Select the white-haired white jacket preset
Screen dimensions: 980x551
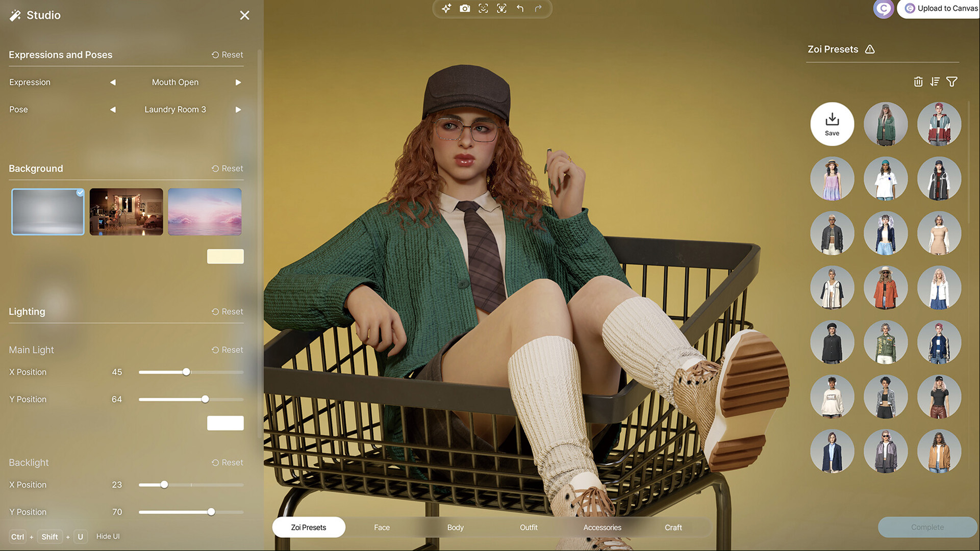point(939,287)
